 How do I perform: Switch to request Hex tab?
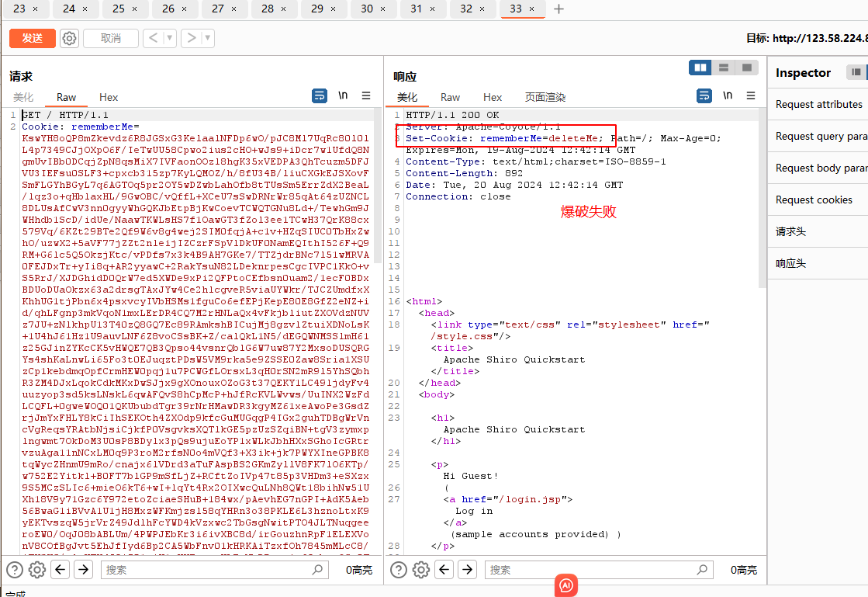point(109,97)
